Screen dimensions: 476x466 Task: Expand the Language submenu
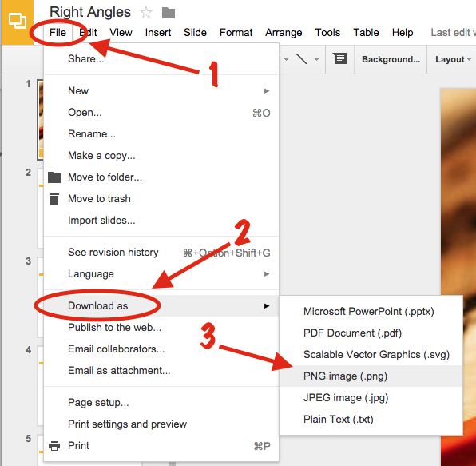[x=161, y=273]
